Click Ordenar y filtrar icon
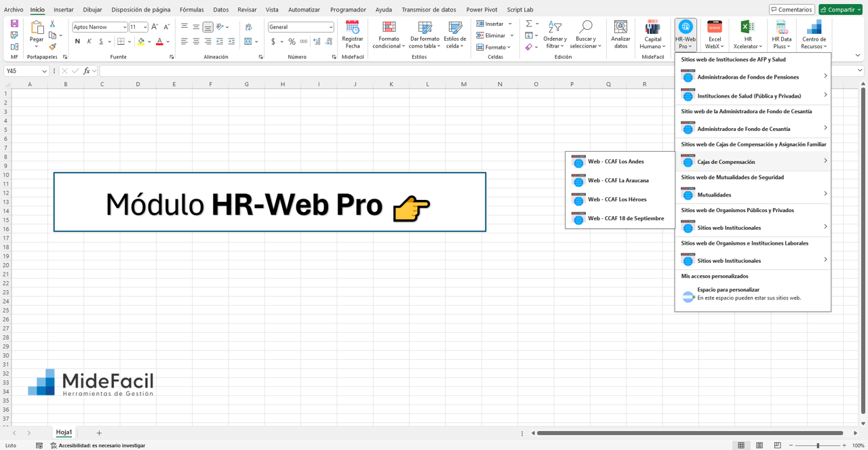The width and height of the screenshot is (868, 450). tap(555, 26)
